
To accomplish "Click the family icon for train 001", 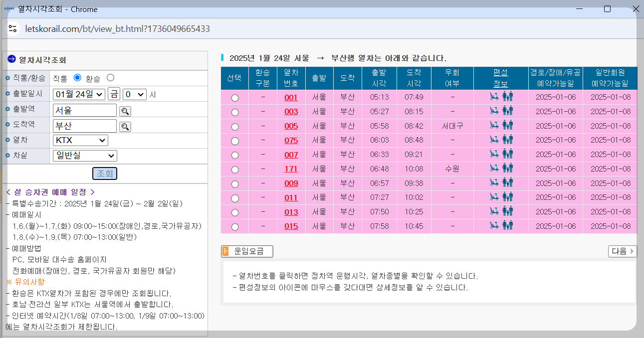I will (x=507, y=97).
